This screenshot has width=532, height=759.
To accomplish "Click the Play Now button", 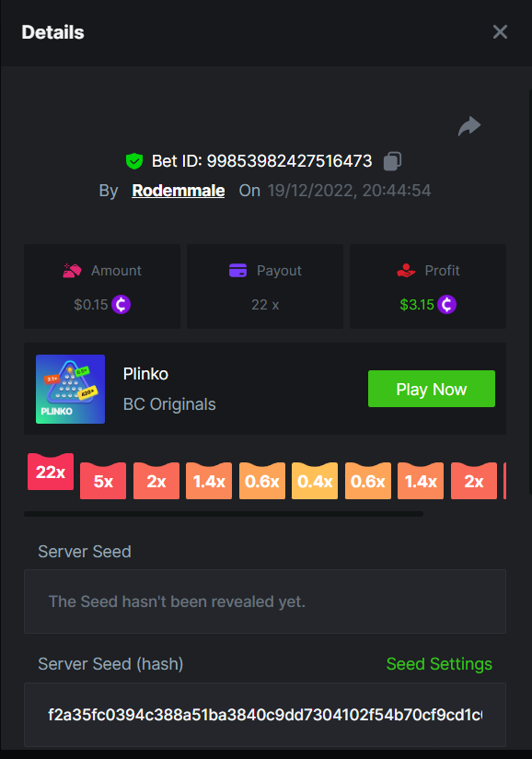I will (x=432, y=389).
